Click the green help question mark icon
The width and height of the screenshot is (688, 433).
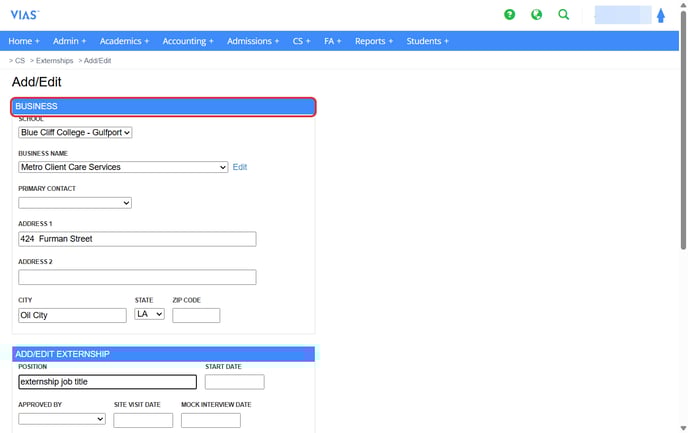(510, 15)
